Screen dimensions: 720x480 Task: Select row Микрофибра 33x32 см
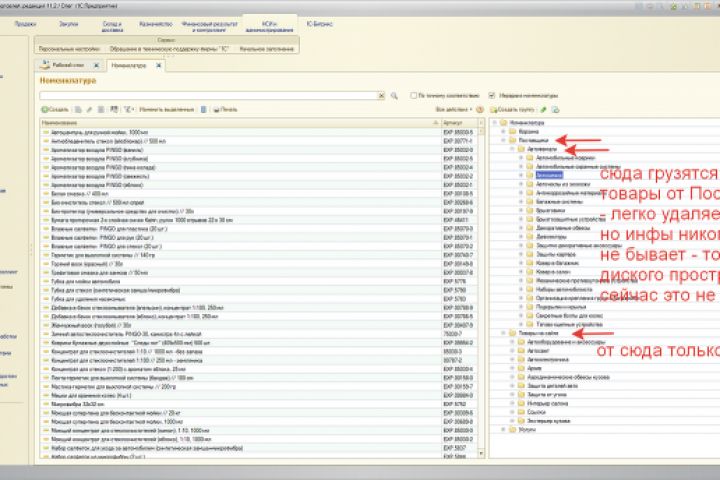point(259,404)
